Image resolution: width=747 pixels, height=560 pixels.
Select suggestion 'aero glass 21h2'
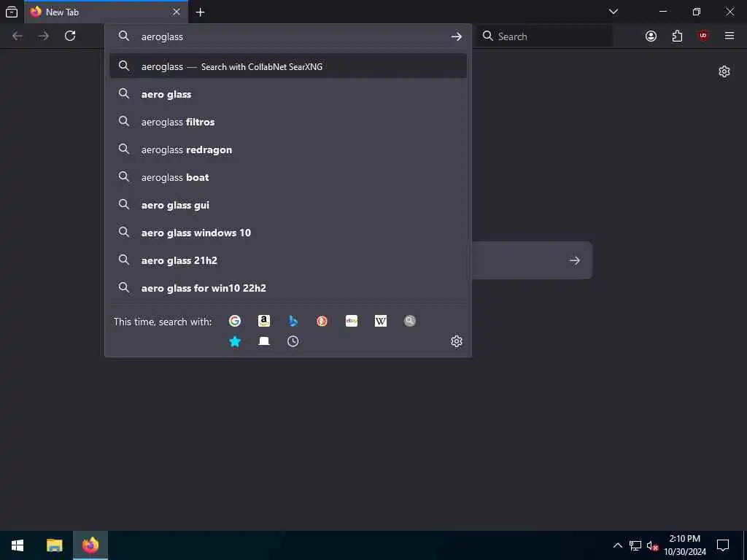pyautogui.click(x=287, y=260)
